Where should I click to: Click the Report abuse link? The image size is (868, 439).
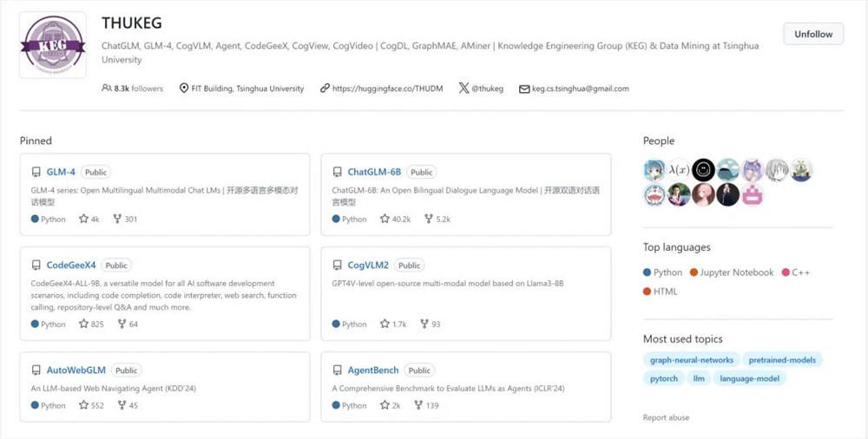pyautogui.click(x=666, y=417)
